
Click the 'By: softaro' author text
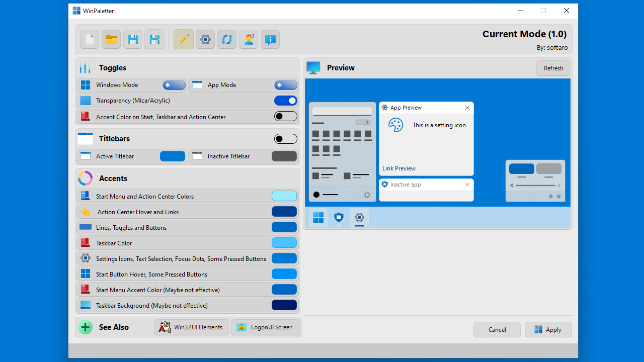click(x=552, y=48)
